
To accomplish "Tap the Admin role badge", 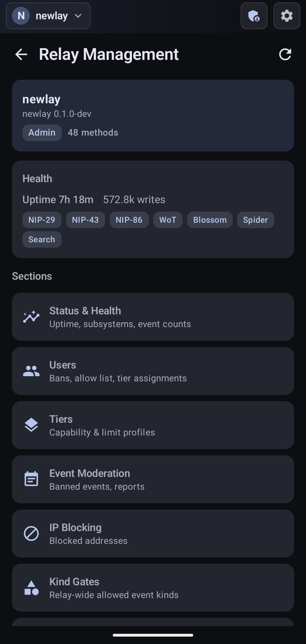I will pos(42,132).
